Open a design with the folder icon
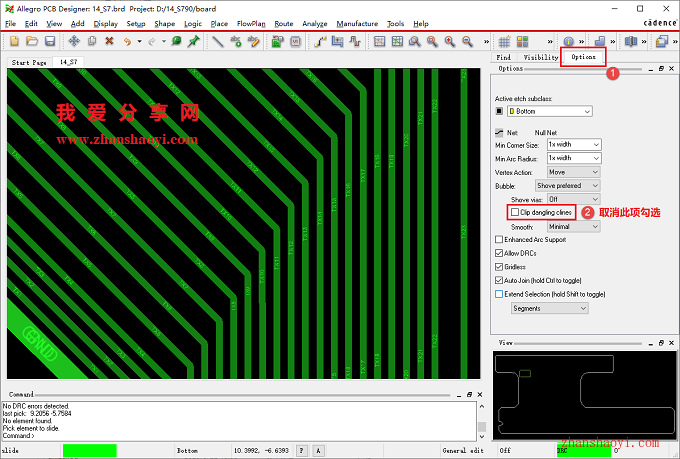 (32, 41)
